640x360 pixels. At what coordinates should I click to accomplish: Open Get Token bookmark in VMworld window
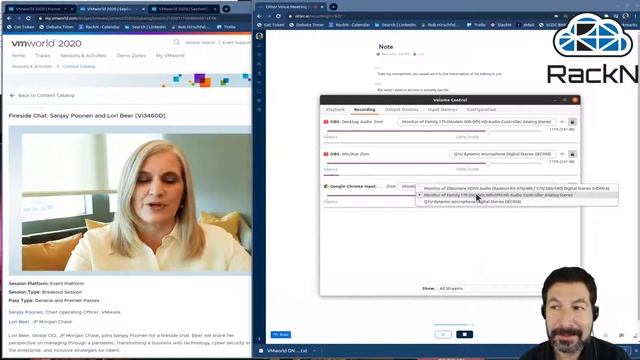tap(20, 27)
